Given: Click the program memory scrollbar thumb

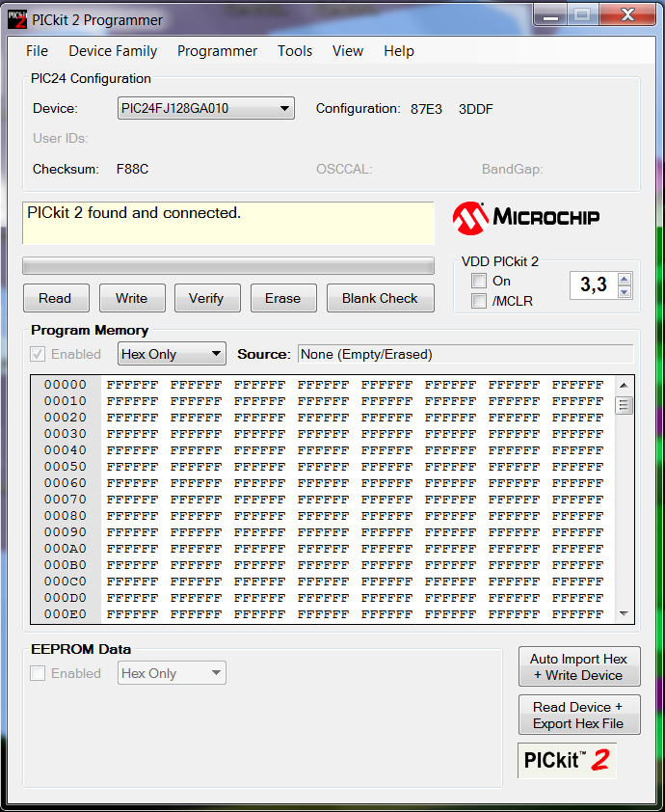Looking at the screenshot, I should click(x=624, y=405).
